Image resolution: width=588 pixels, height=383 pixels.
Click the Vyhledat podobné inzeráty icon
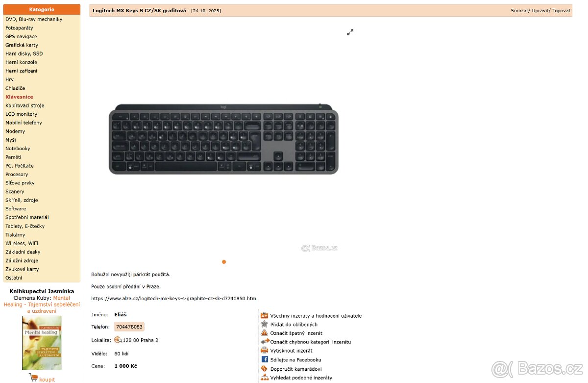click(265, 377)
